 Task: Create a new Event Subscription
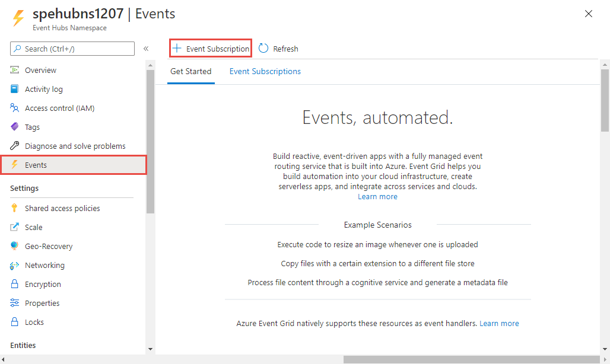pyautogui.click(x=211, y=49)
